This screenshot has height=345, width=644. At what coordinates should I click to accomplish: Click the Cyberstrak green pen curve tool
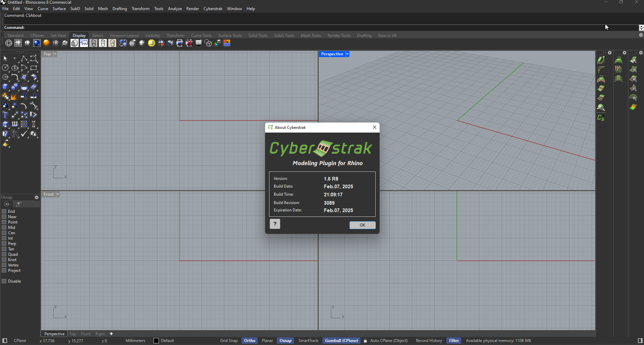click(x=601, y=60)
